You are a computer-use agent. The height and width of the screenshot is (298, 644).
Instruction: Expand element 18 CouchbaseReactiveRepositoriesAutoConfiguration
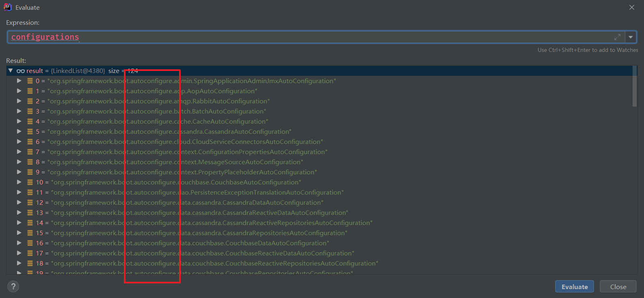(19, 263)
